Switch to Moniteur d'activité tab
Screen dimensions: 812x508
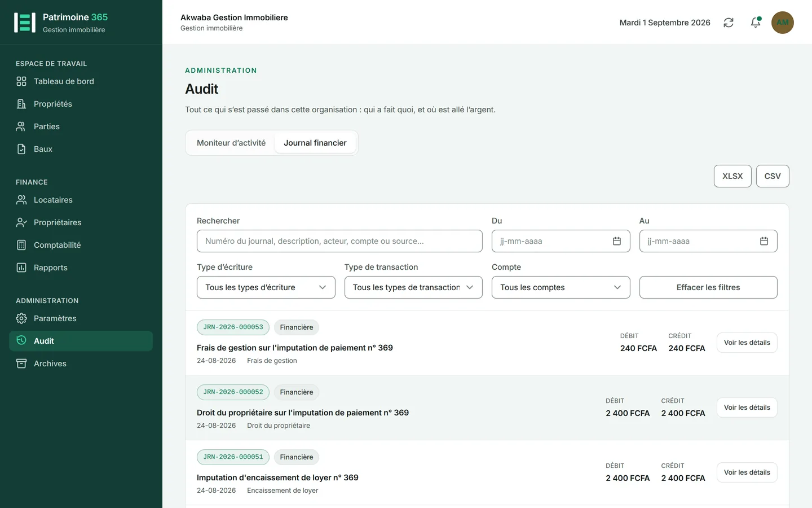[x=231, y=143]
